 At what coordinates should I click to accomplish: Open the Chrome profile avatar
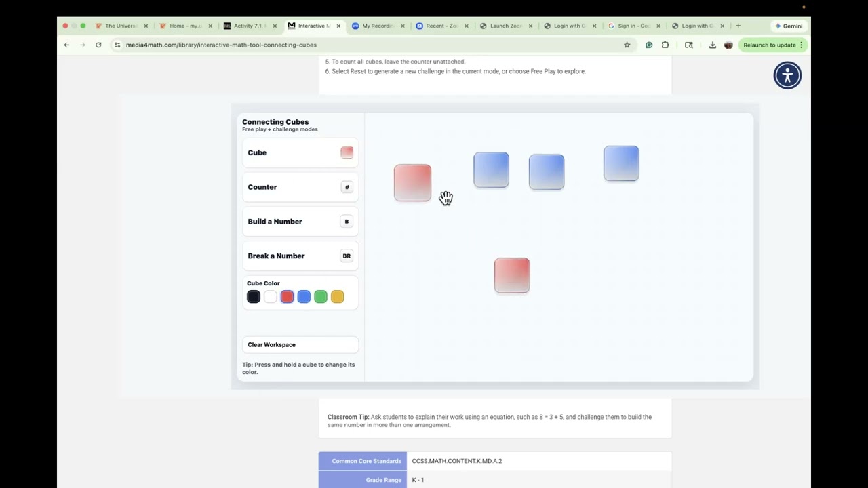728,45
